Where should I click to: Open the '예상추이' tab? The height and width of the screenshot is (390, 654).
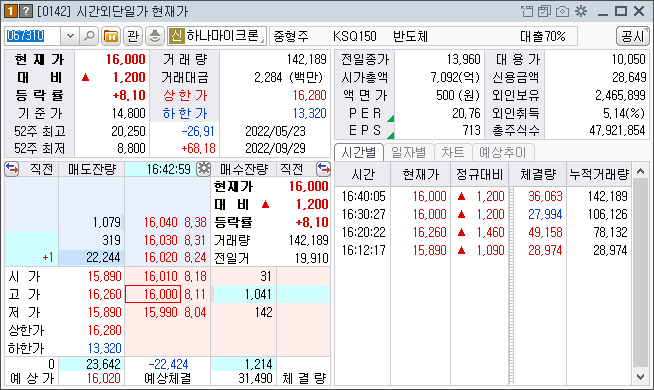pyautogui.click(x=503, y=153)
